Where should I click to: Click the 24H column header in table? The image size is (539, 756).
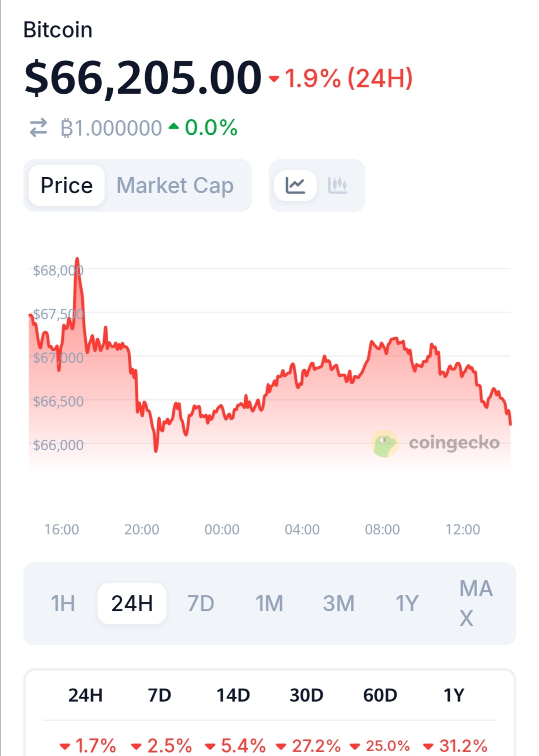pos(85,695)
